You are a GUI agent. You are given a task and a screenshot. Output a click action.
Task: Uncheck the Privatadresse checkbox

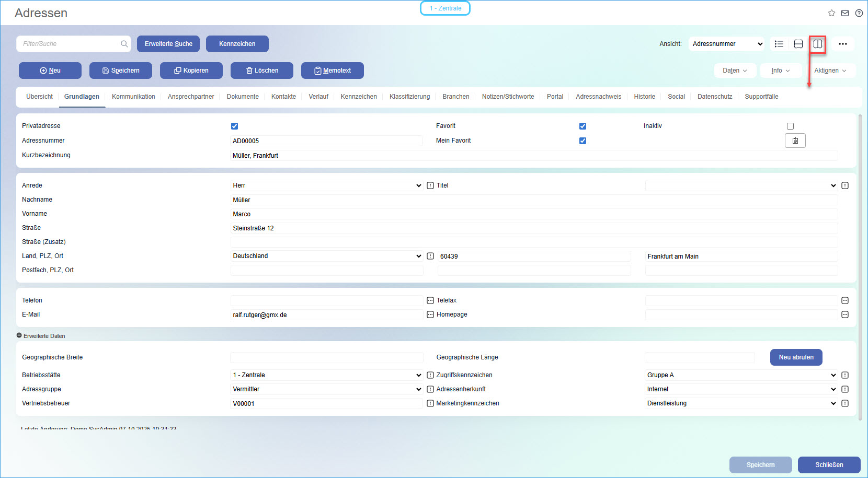click(234, 126)
